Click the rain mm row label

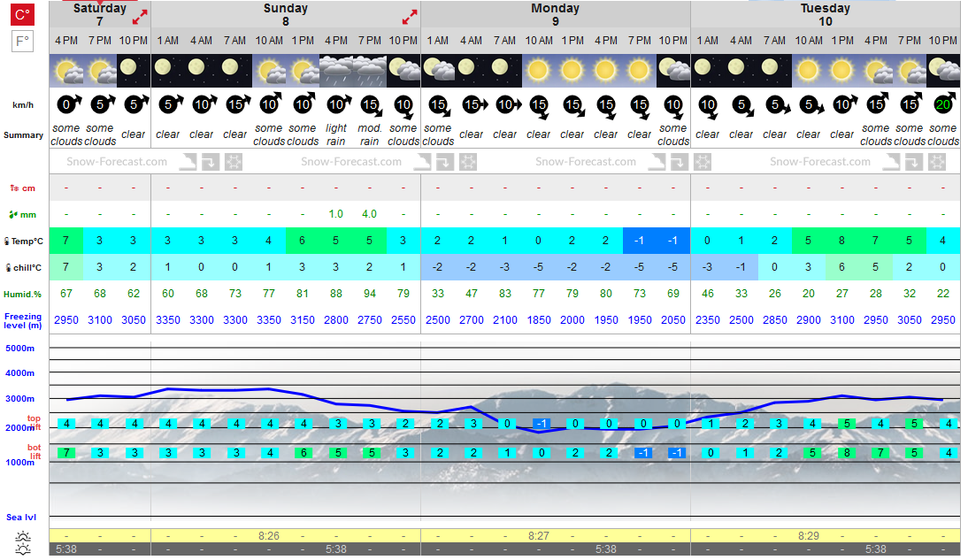coord(23,215)
